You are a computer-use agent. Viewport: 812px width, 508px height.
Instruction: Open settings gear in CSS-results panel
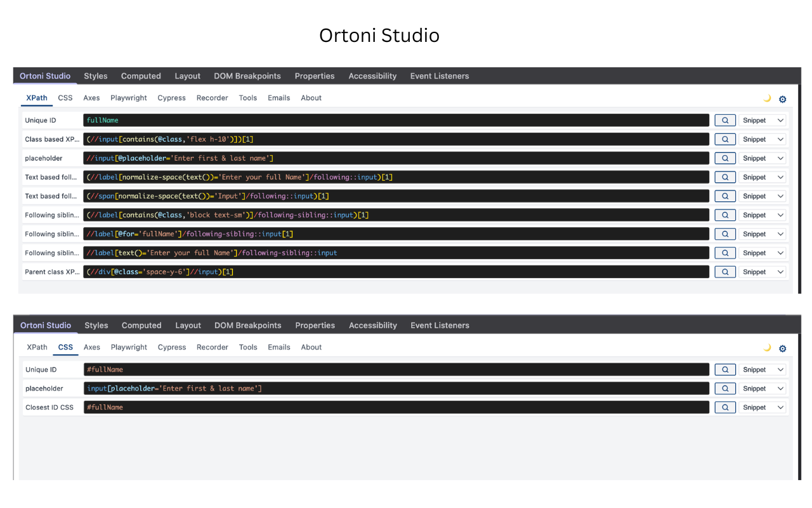(783, 349)
